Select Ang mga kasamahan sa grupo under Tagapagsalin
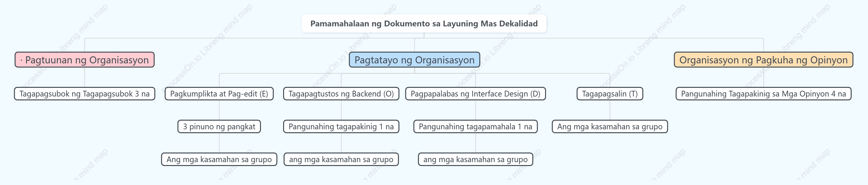The height and width of the screenshot is (185, 868). (610, 126)
